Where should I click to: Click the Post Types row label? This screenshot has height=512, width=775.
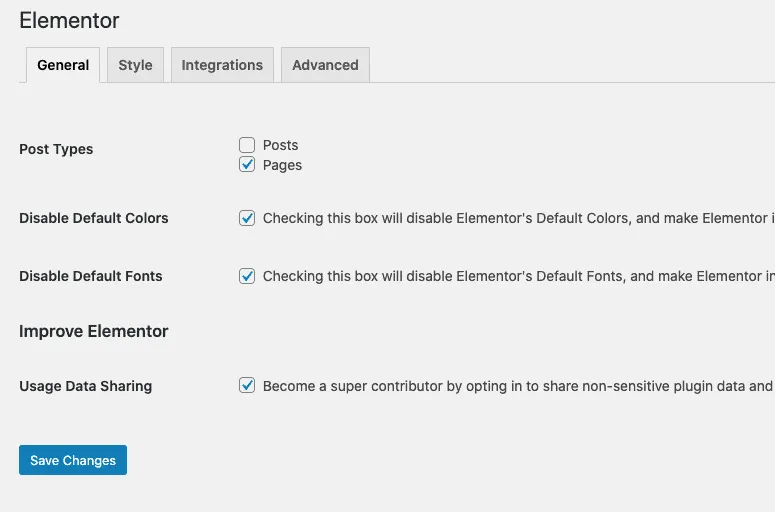[x=56, y=149]
